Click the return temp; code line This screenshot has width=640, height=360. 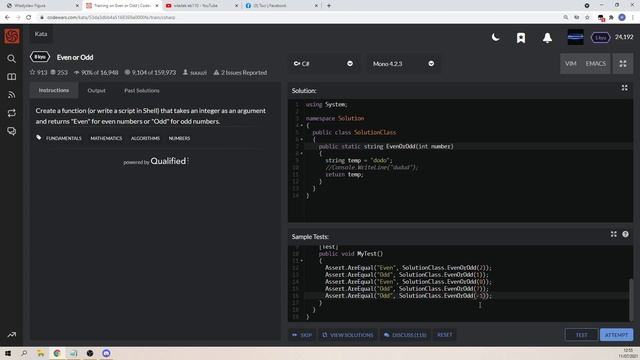click(344, 174)
